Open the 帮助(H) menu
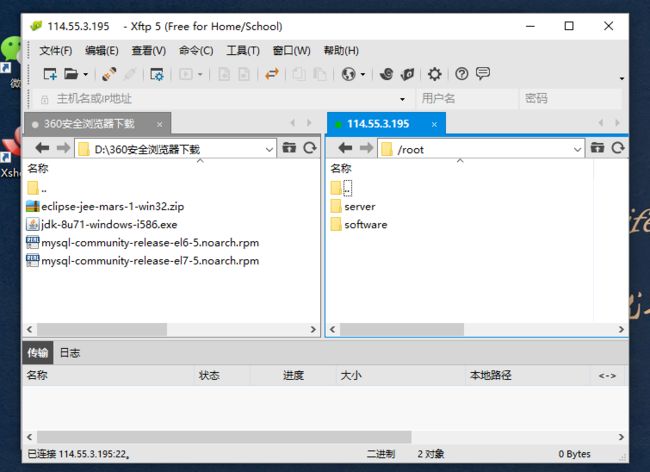This screenshot has width=650, height=472. (341, 51)
